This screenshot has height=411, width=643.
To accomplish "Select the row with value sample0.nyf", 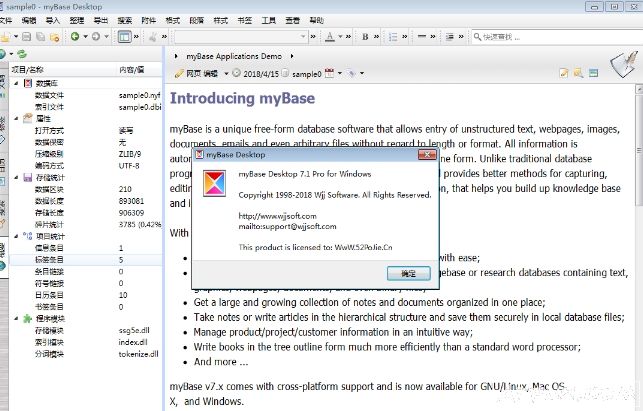I will (86, 95).
